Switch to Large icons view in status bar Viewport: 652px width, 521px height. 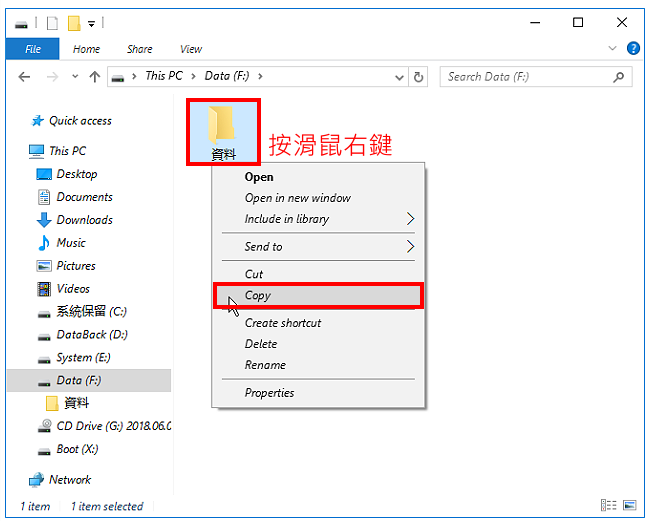tap(630, 505)
